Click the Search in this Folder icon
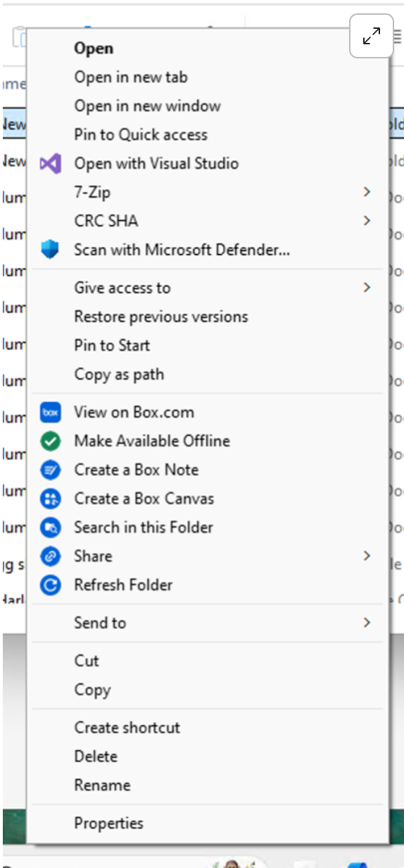Image resolution: width=404 pixels, height=868 pixels. pyautogui.click(x=50, y=528)
